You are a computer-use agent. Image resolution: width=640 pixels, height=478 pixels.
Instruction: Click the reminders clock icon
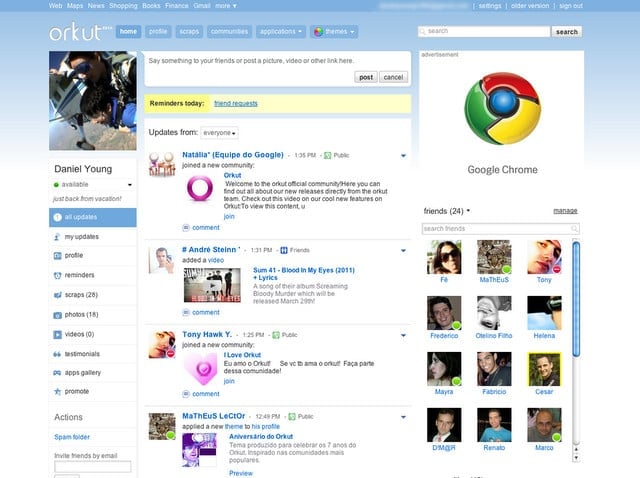[57, 276]
